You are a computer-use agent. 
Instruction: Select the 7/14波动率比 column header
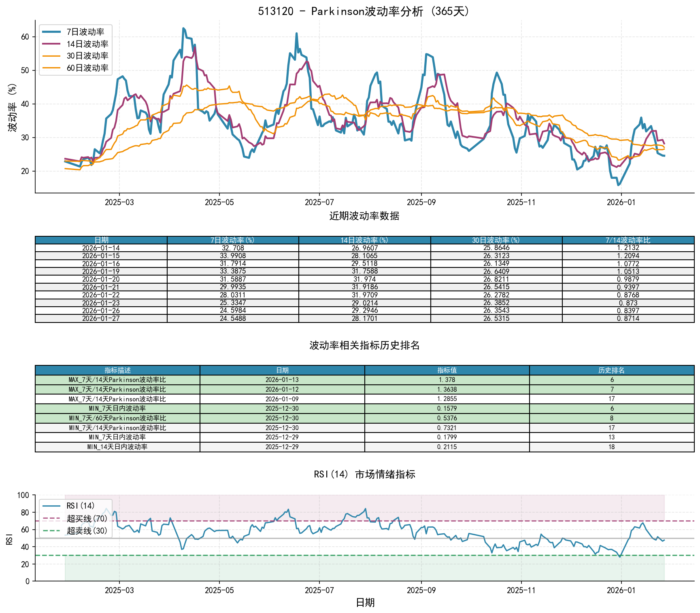[x=628, y=240]
